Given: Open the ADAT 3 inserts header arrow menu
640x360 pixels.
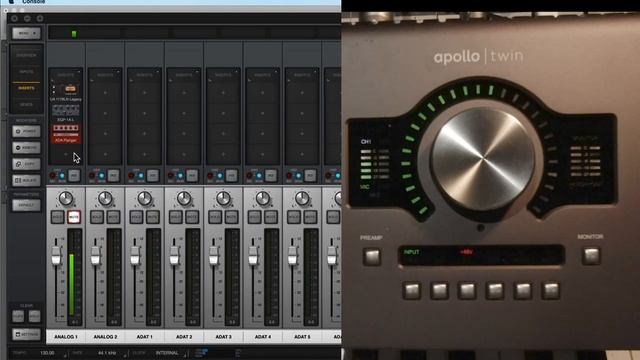Looking at the screenshot, I should 236,72.
